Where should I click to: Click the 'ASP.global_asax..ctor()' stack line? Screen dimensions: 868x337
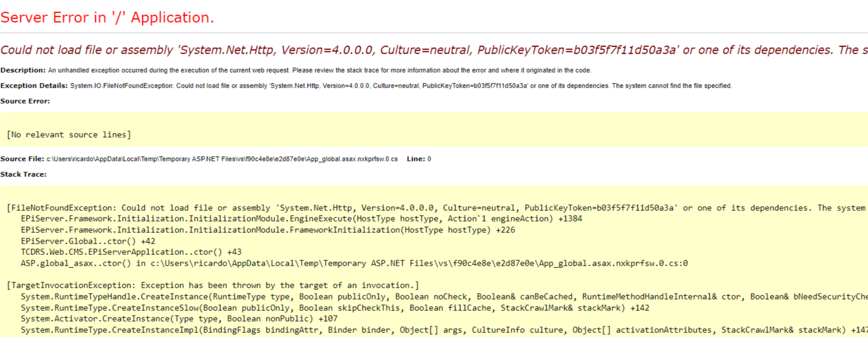pos(354,263)
